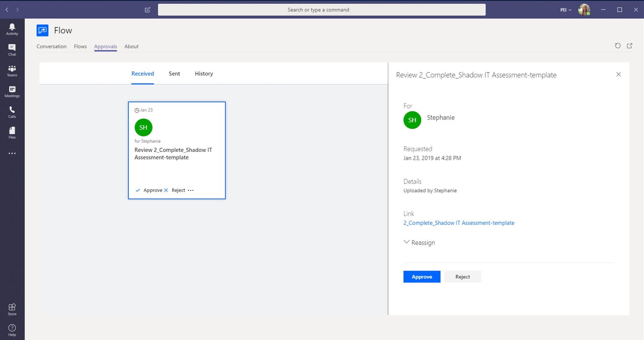Open the History approvals tab
Screen dimensions: 644x340
tap(204, 73)
